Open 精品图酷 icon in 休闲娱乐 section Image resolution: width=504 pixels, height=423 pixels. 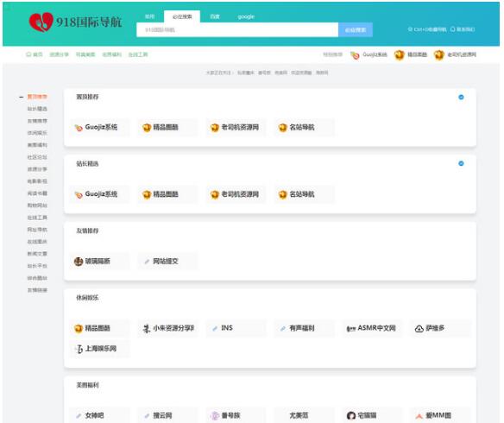(79, 329)
